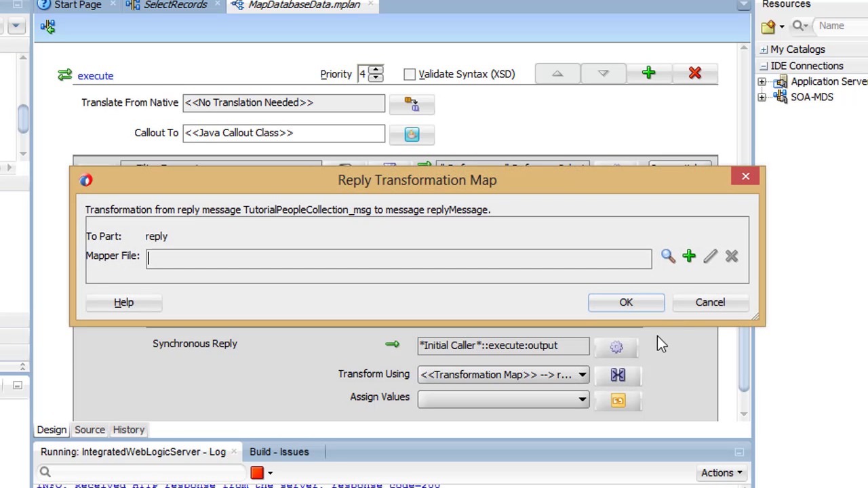The height and width of the screenshot is (488, 868).
Task: Adjust the Priority spinner arrows
Action: click(x=376, y=74)
